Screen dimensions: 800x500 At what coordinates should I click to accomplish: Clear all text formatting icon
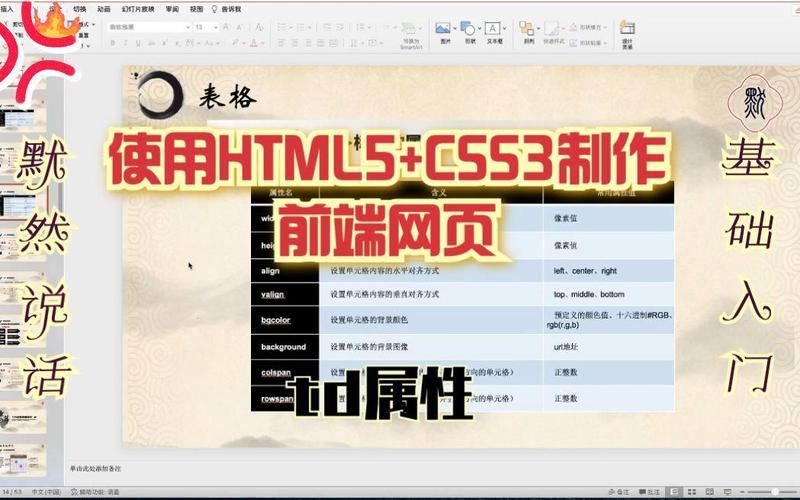[x=260, y=27]
